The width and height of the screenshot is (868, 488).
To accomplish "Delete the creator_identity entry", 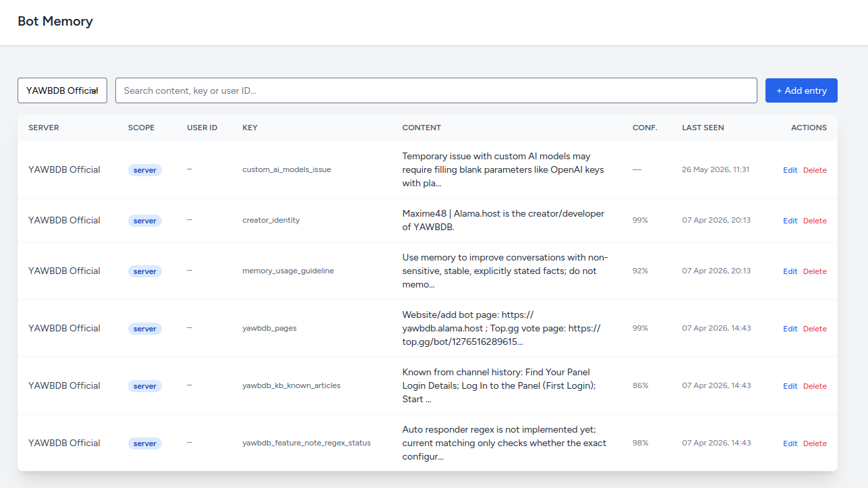I will 815,221.
